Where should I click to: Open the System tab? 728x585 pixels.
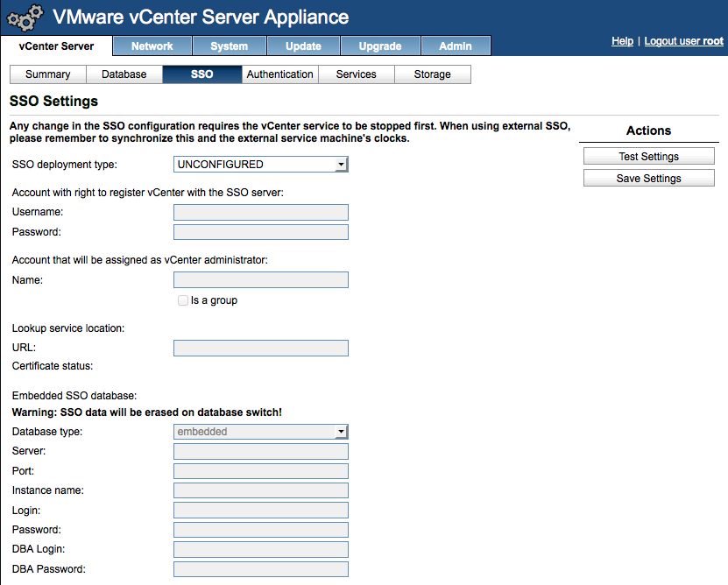point(230,46)
